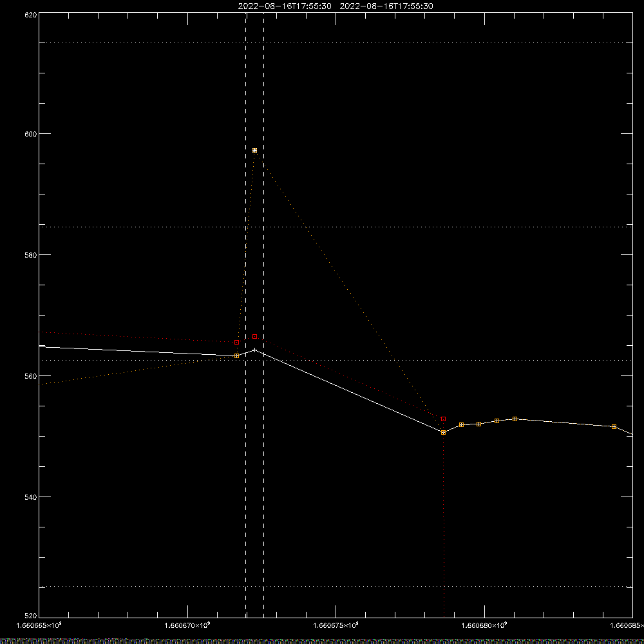Viewport: 644px width, 644px height.
Task: Click the 540 y-axis label
Action: click(x=31, y=497)
